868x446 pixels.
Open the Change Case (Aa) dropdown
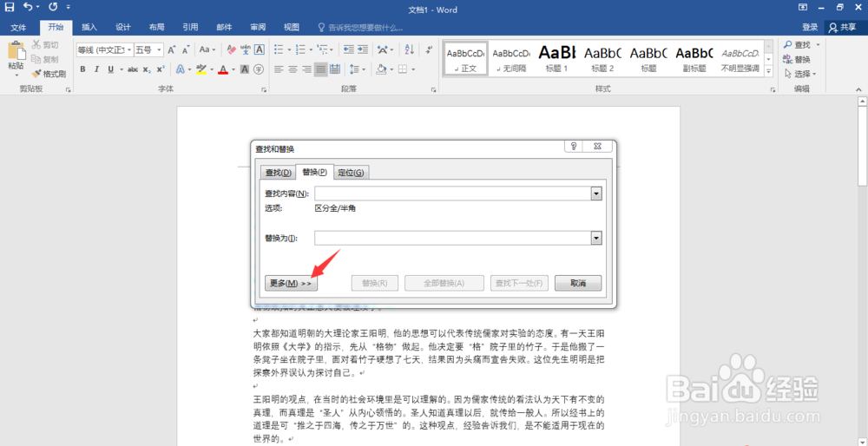(x=207, y=49)
